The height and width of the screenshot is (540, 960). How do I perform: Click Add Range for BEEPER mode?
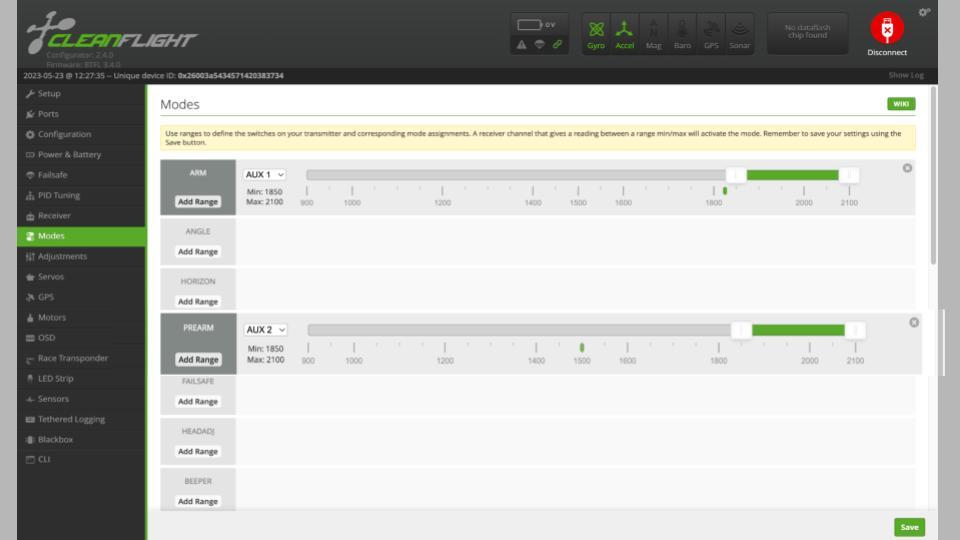pos(198,501)
